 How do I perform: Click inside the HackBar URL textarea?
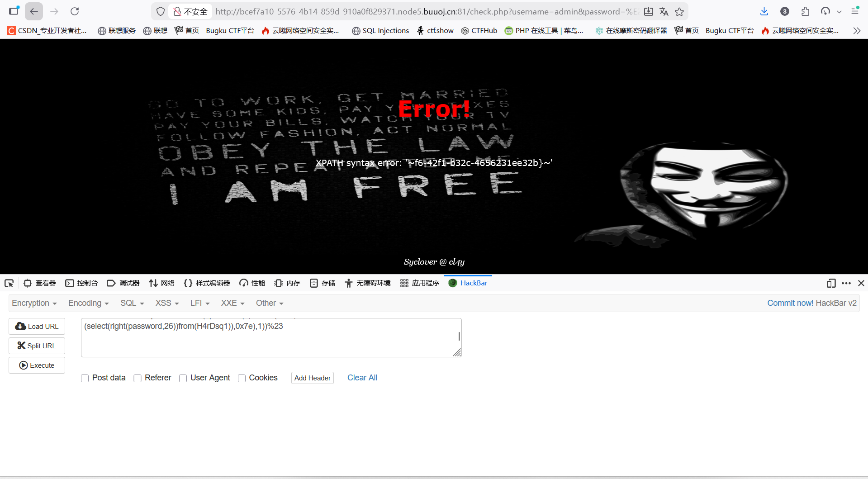[x=271, y=337]
